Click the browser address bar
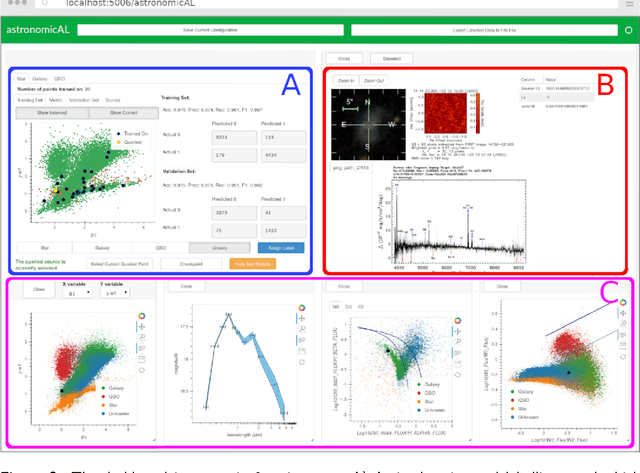This screenshot has width=640, height=473. click(x=327, y=4)
